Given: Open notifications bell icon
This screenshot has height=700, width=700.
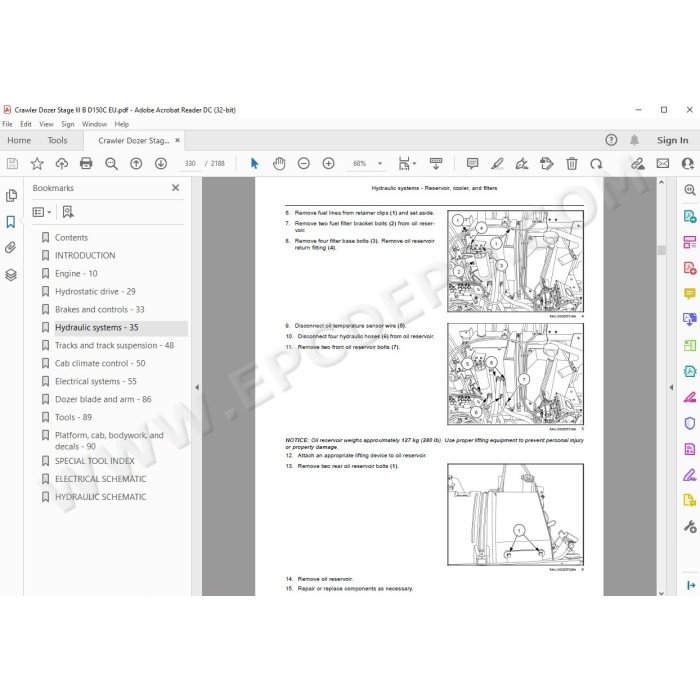Looking at the screenshot, I should 634,140.
